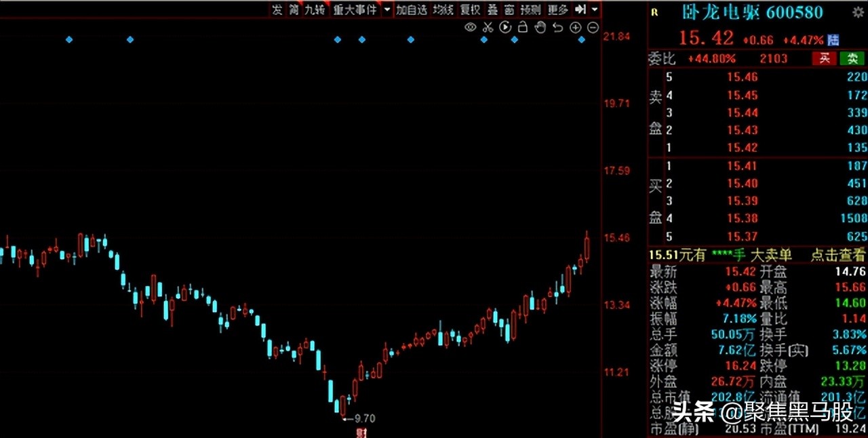
Task: Click the 窗 window layout button
Action: click(x=509, y=9)
